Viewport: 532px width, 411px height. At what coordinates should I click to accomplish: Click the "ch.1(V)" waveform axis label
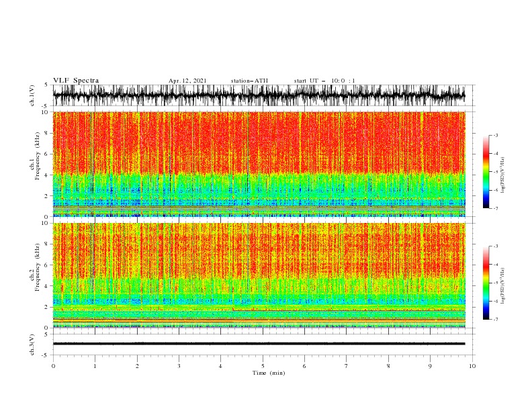(x=32, y=95)
